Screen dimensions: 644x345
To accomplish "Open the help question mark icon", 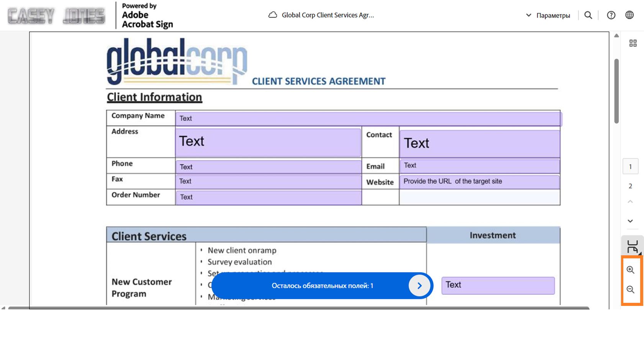I will (611, 15).
